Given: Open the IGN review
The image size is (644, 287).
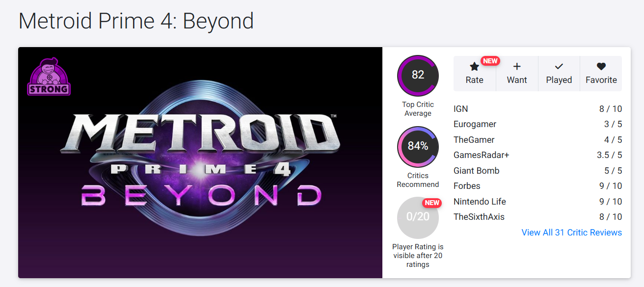Looking at the screenshot, I should [x=461, y=109].
